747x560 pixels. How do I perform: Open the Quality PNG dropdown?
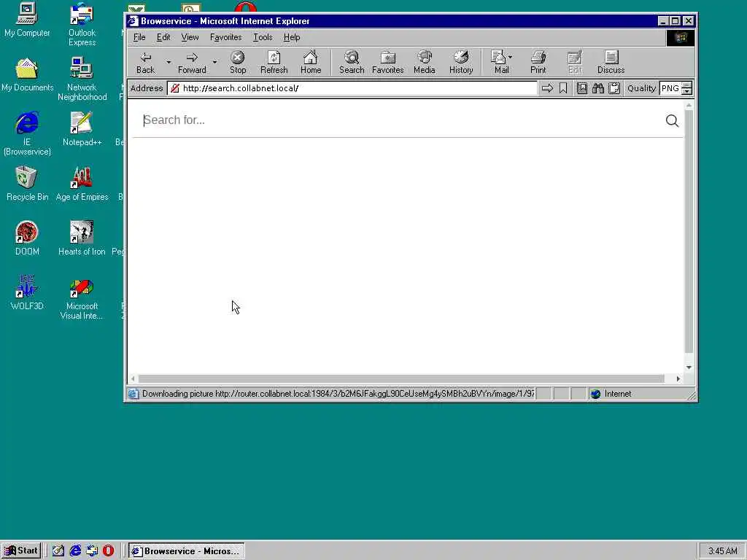(x=686, y=88)
